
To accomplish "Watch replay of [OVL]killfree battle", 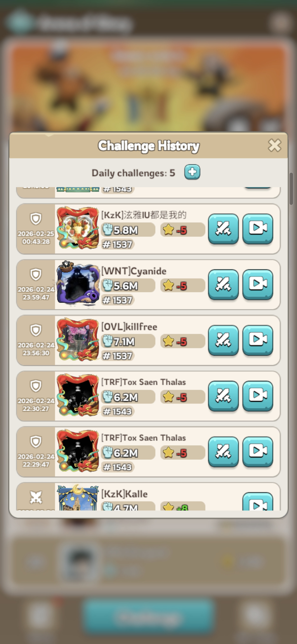I will [x=258, y=340].
